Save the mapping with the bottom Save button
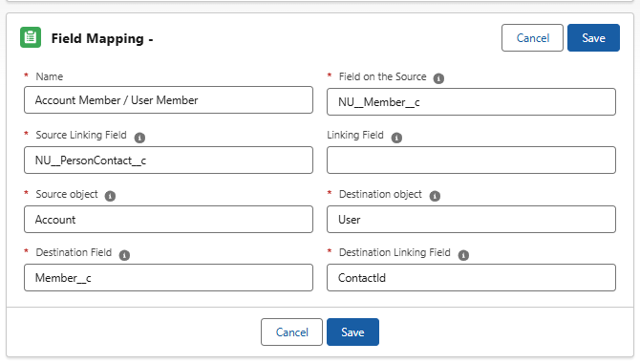640x364 pixels. pyautogui.click(x=352, y=332)
